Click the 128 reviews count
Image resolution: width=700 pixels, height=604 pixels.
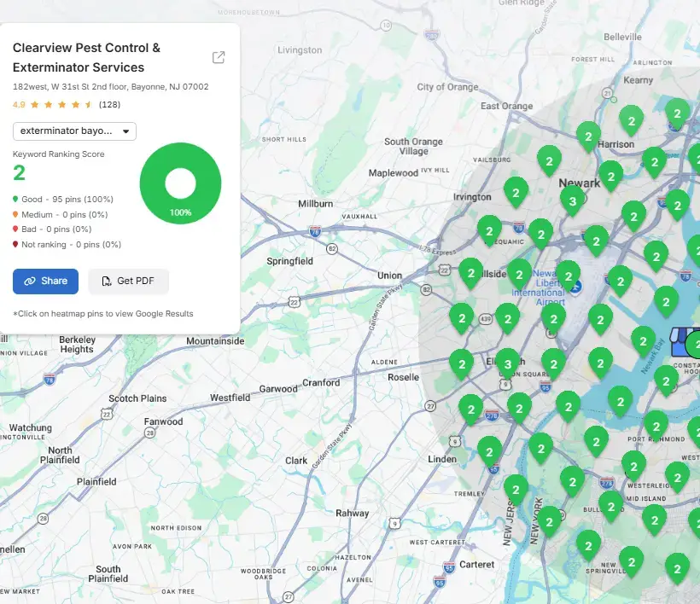[x=109, y=104]
